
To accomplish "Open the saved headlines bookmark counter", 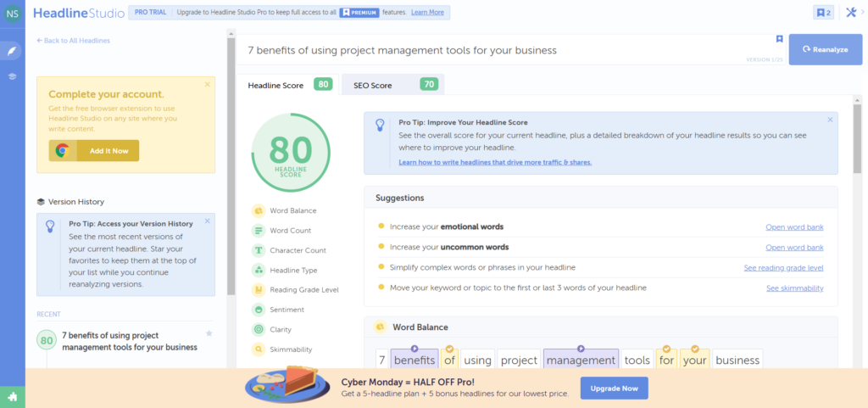I will coord(823,13).
